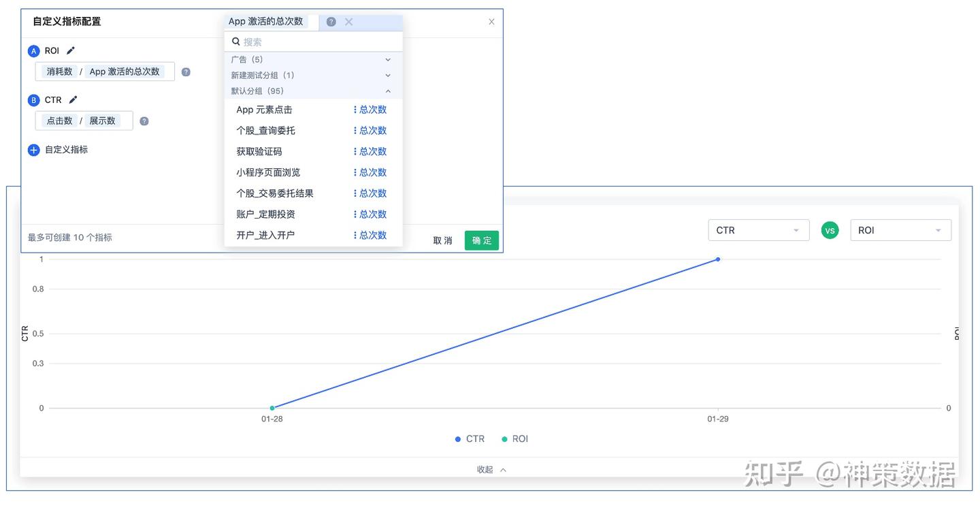Cancel the metric configuration with 取消
Image resolution: width=980 pixels, height=514 pixels.
click(x=442, y=240)
